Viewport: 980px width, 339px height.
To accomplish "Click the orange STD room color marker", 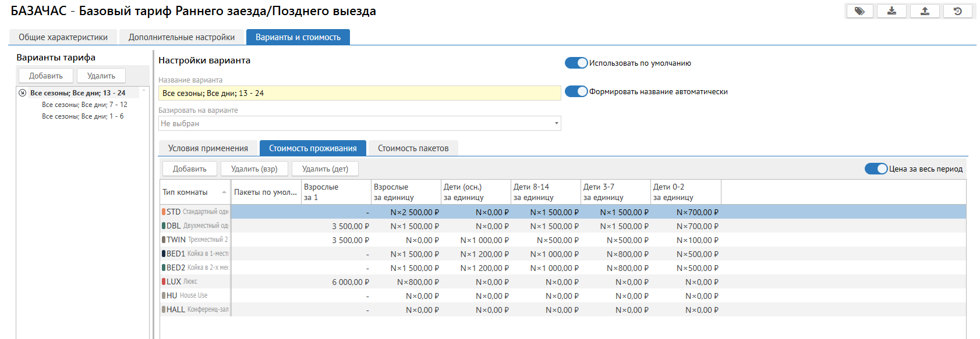I will click(x=164, y=212).
